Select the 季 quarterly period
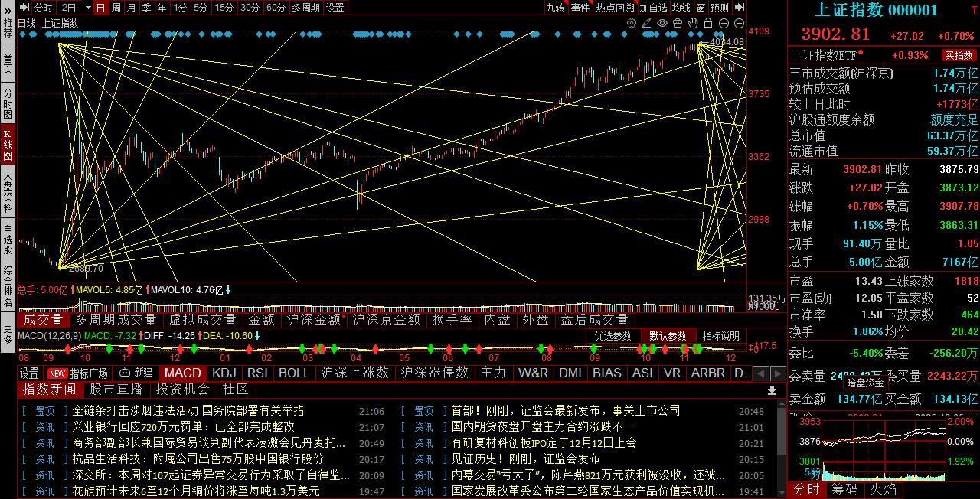The height and width of the screenshot is (499, 980). pyautogui.click(x=146, y=8)
